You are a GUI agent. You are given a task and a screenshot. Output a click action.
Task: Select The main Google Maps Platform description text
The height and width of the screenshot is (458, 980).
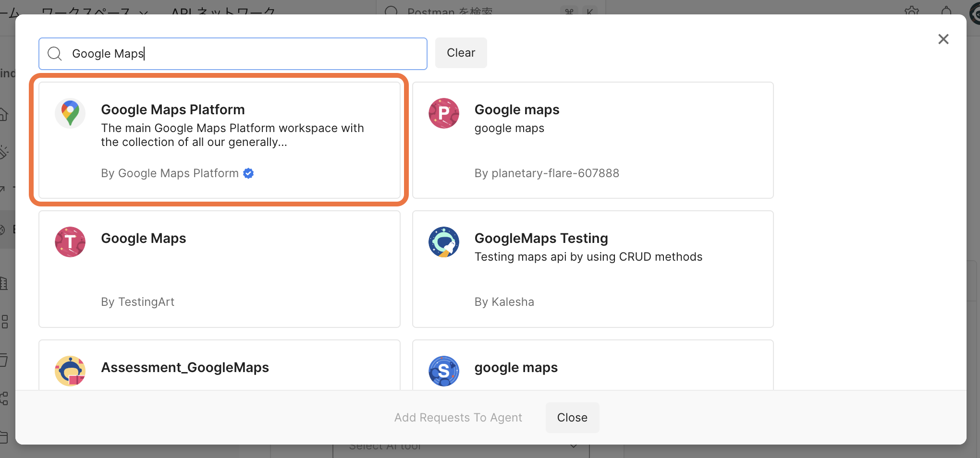[233, 135]
